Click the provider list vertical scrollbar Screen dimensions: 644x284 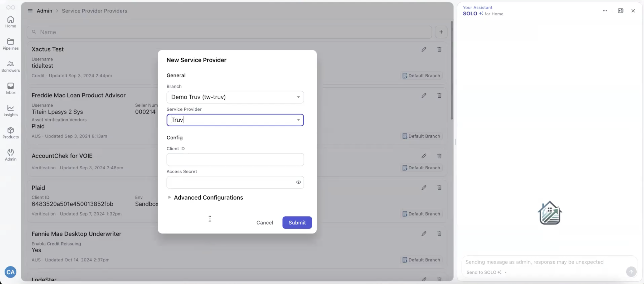click(451, 70)
